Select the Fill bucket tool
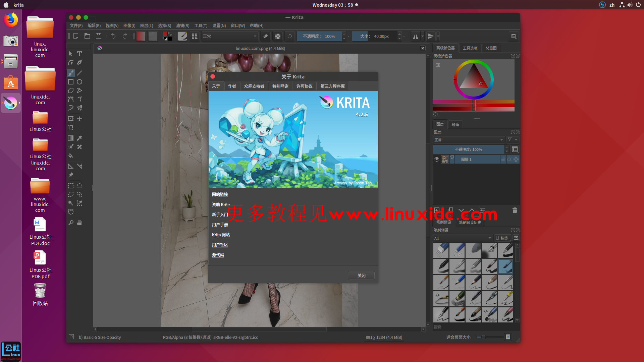Image resolution: width=644 pixels, height=362 pixels. [71, 156]
